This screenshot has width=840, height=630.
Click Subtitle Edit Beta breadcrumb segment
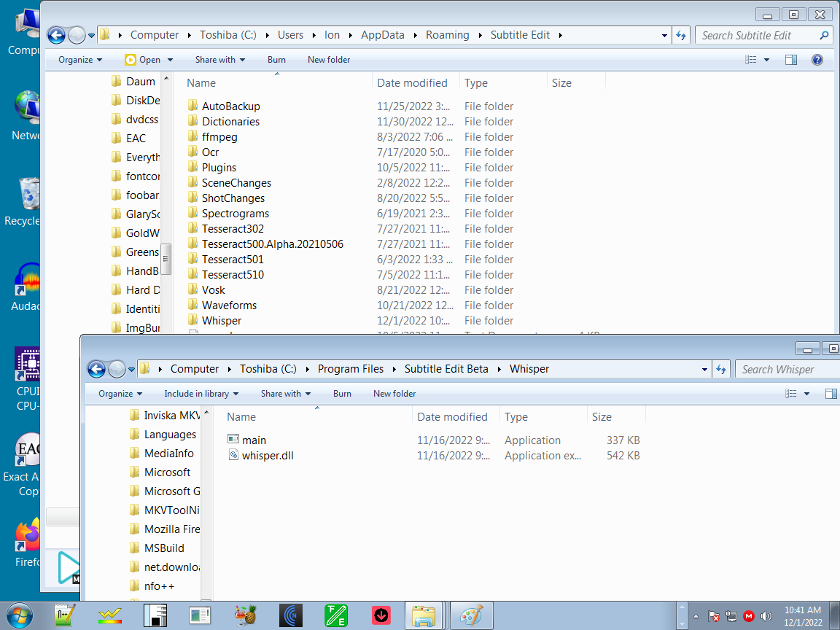pyautogui.click(x=446, y=368)
